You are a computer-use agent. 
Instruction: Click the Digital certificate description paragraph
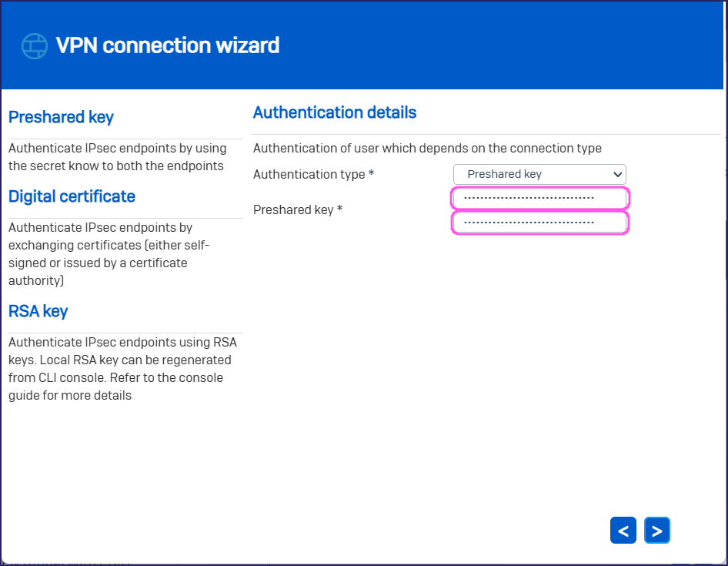click(x=108, y=254)
